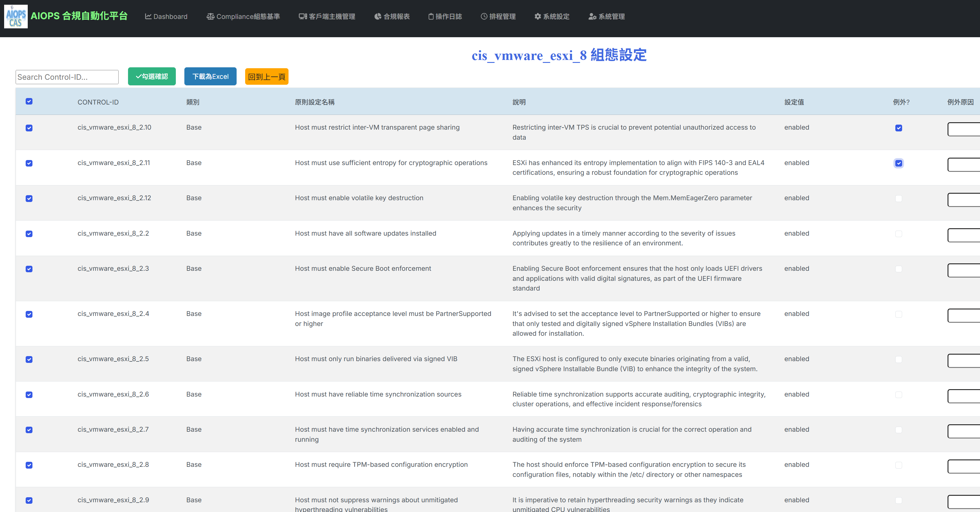Image resolution: width=980 pixels, height=512 pixels.
Task: Click the 排程管理 clock icon
Action: point(484,16)
